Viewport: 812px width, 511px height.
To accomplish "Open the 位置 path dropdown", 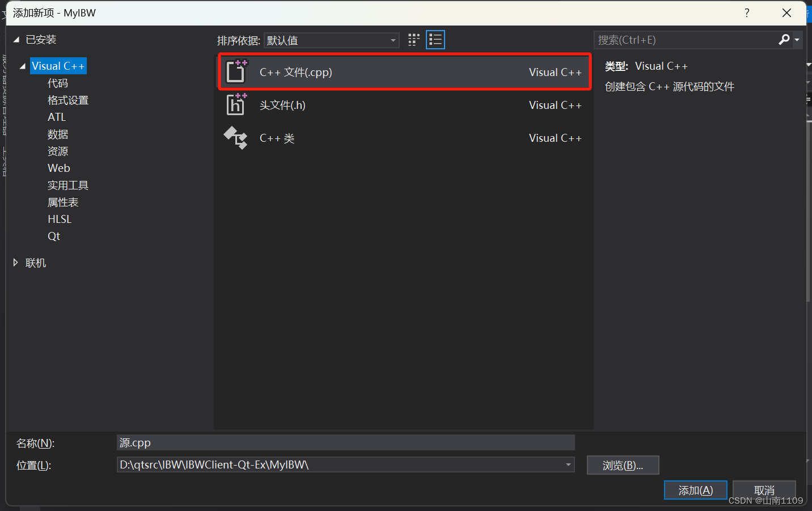I will click(568, 464).
